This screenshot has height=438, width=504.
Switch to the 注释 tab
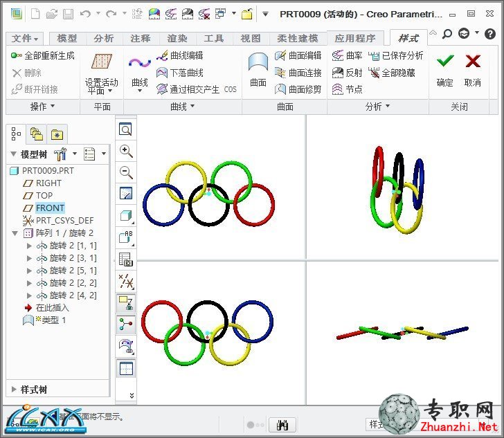[x=141, y=39]
